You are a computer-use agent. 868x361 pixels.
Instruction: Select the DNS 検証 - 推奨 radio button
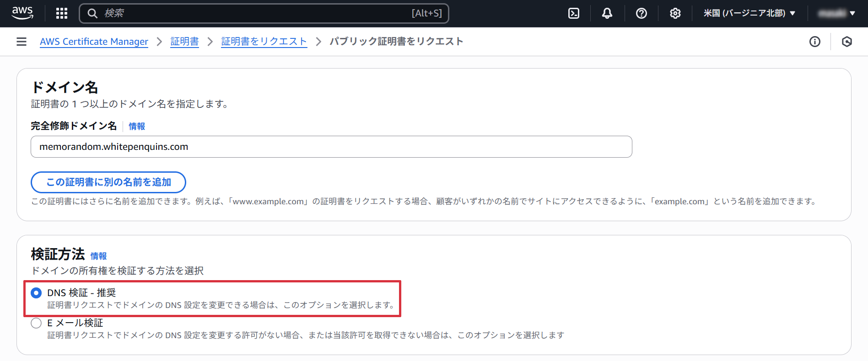point(36,293)
